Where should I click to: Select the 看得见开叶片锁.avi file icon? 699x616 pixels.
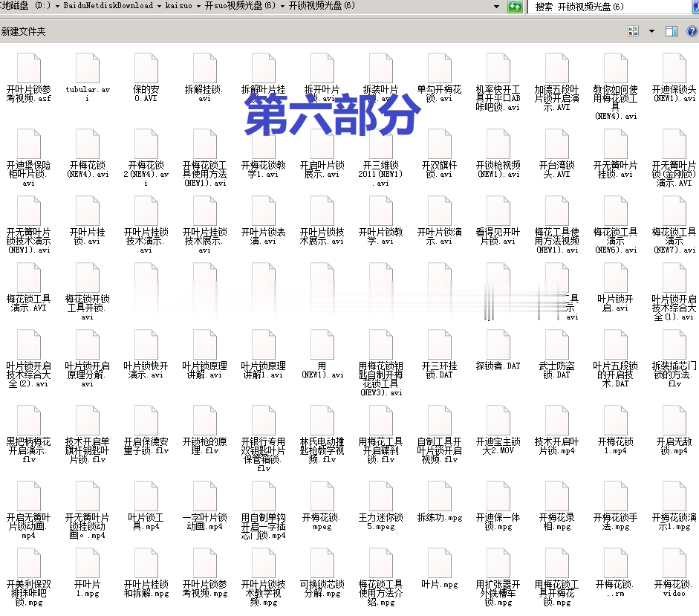[498, 210]
